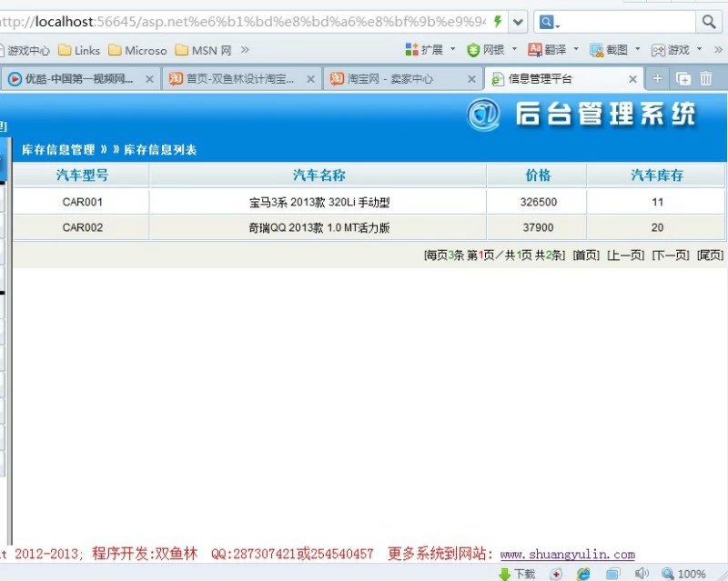Image resolution: width=728 pixels, height=581 pixels.
Task: Close the 淘宝网 - 卖家中心 tab
Action: (471, 79)
